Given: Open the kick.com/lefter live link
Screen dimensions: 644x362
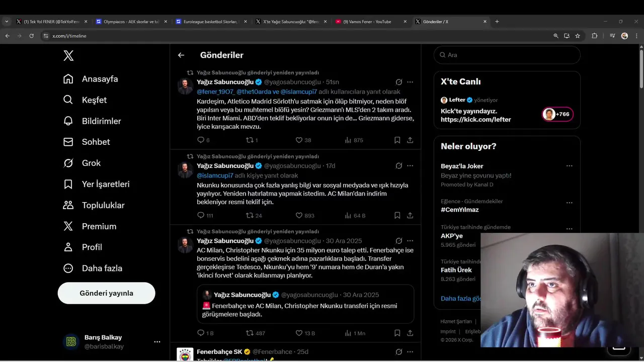Looking at the screenshot, I should [x=476, y=120].
